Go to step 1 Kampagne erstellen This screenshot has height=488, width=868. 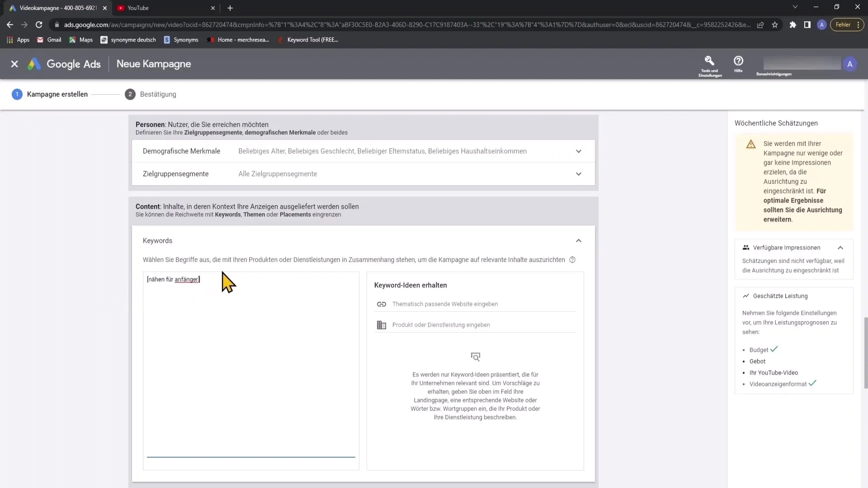coord(50,94)
